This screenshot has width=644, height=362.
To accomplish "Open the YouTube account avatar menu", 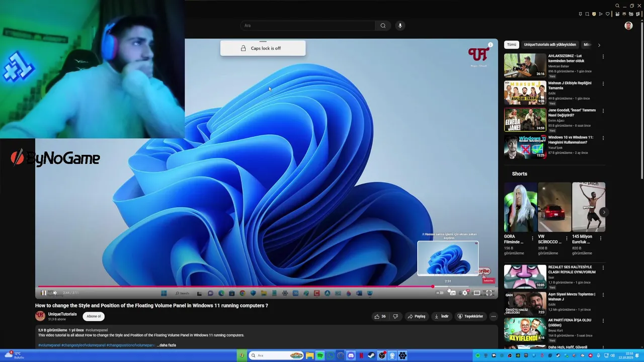I will point(628,26).
